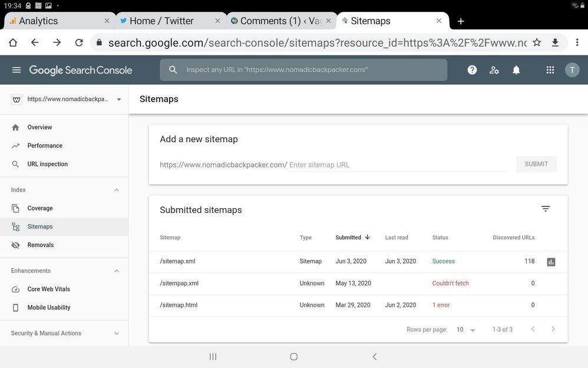The image size is (588, 368).
Task: Open the notifications bell
Action: pyautogui.click(x=516, y=70)
